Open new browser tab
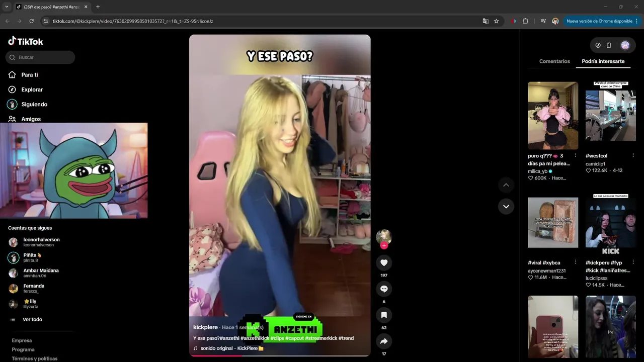The width and height of the screenshot is (644, 362). [98, 7]
